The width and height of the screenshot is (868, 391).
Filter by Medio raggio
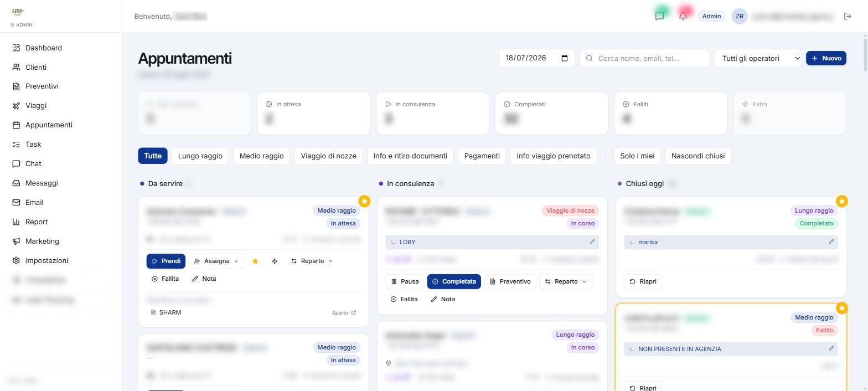(261, 156)
